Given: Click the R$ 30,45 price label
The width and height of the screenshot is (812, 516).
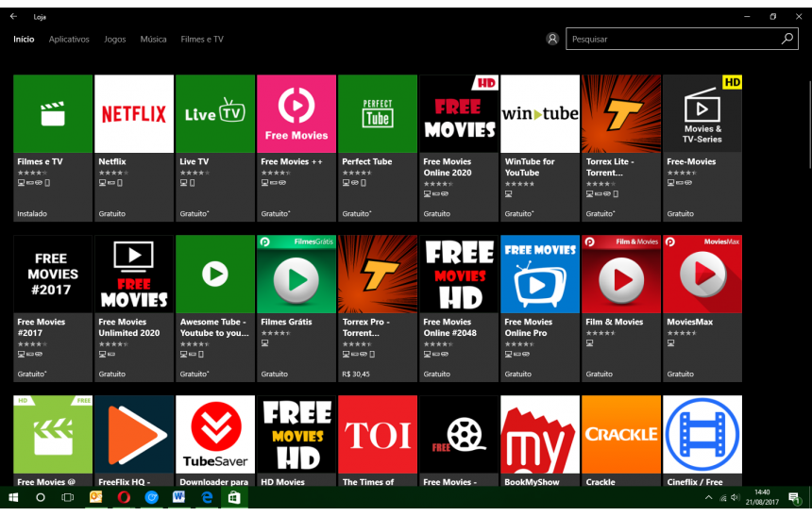Looking at the screenshot, I should [356, 374].
